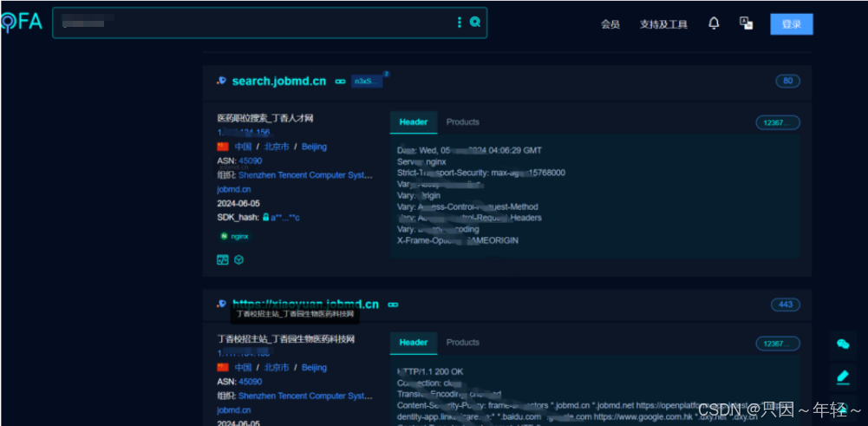Click the date 2024-06-05 in first card

(238, 203)
